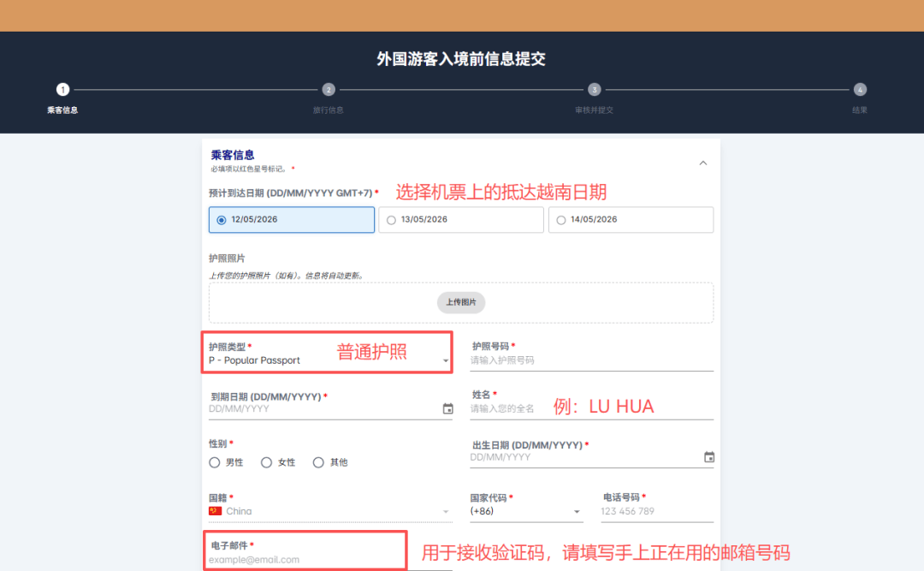Click step 1 circle 乘客信息
Image resolution: width=924 pixels, height=571 pixels.
[62, 90]
